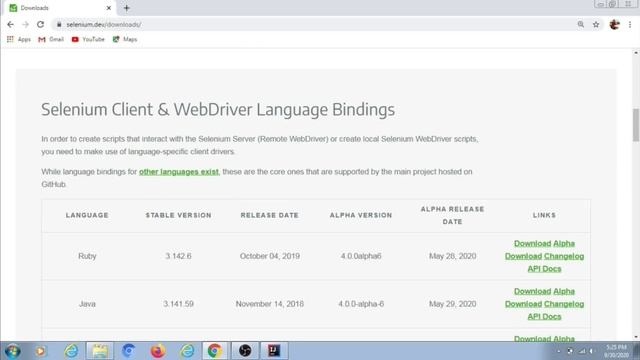Screen dimensions: 640x360
Task: Open the YouTube bookmark
Action: [88, 39]
